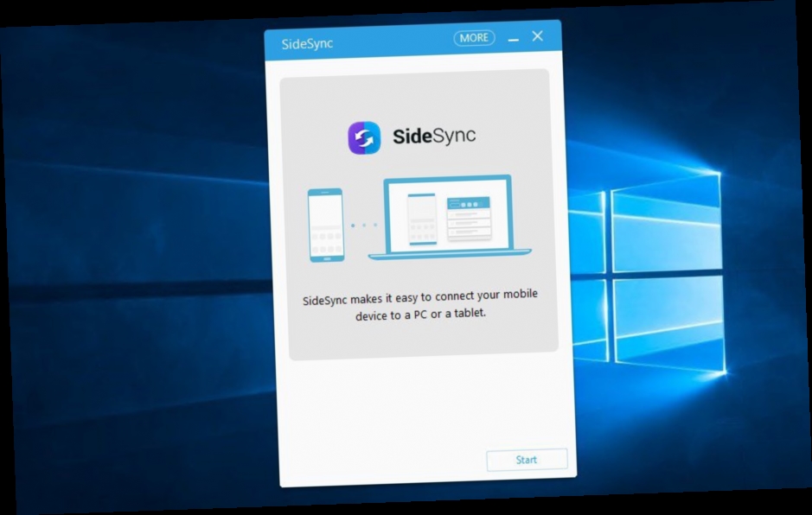Viewport: 812px width, 515px height.
Task: Click the large SideSync heading text
Action: pyautogui.click(x=434, y=137)
